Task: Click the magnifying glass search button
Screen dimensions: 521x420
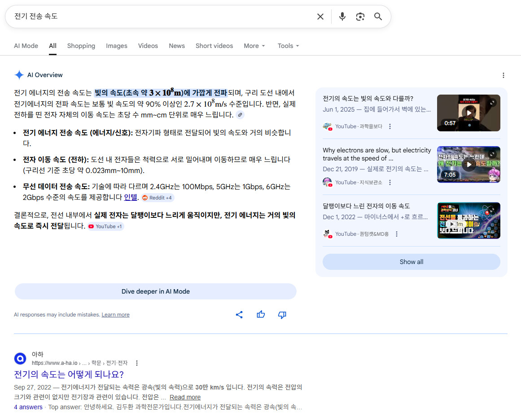Action: coord(378,17)
